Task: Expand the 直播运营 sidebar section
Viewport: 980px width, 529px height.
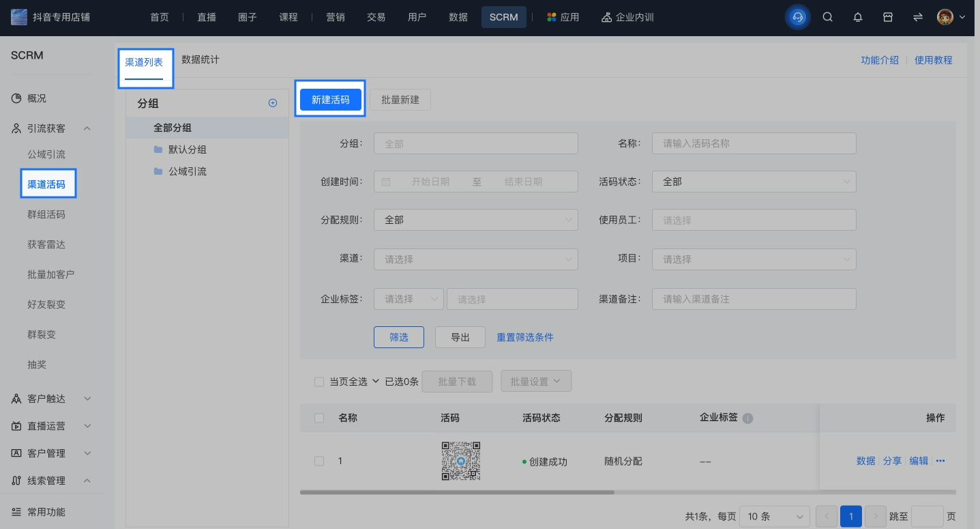Action: 87,426
